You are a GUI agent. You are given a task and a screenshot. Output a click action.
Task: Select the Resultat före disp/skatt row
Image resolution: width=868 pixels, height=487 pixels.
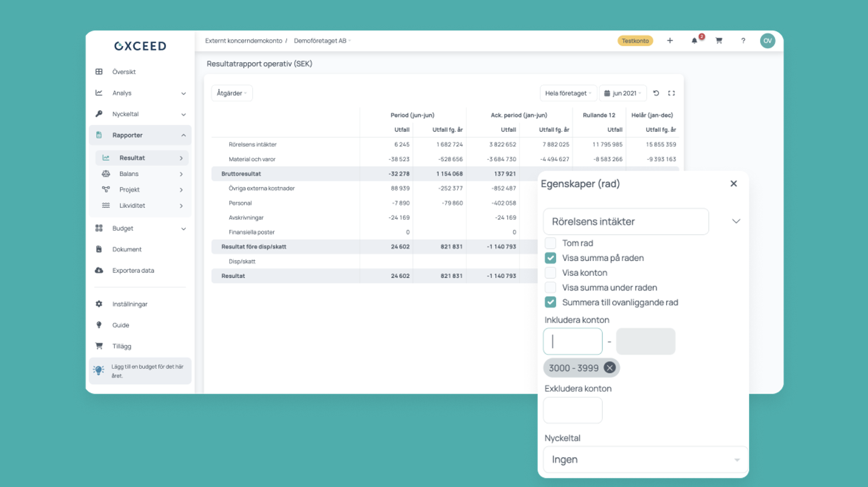pos(374,247)
